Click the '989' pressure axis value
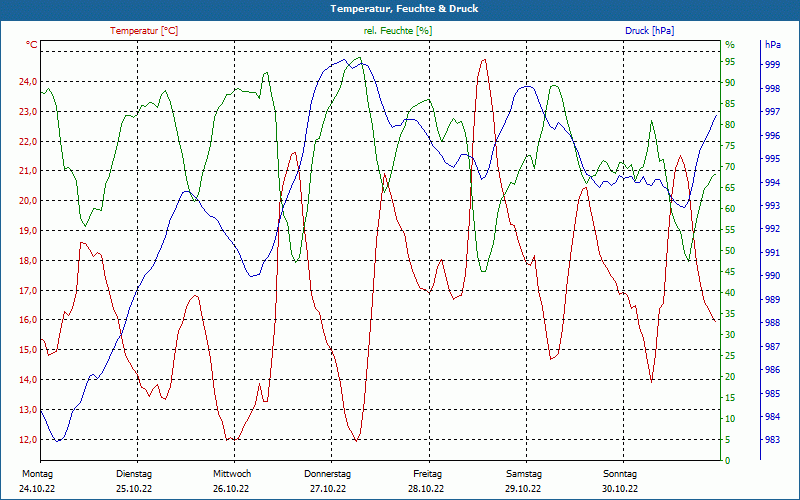800x500 pixels. [772, 299]
